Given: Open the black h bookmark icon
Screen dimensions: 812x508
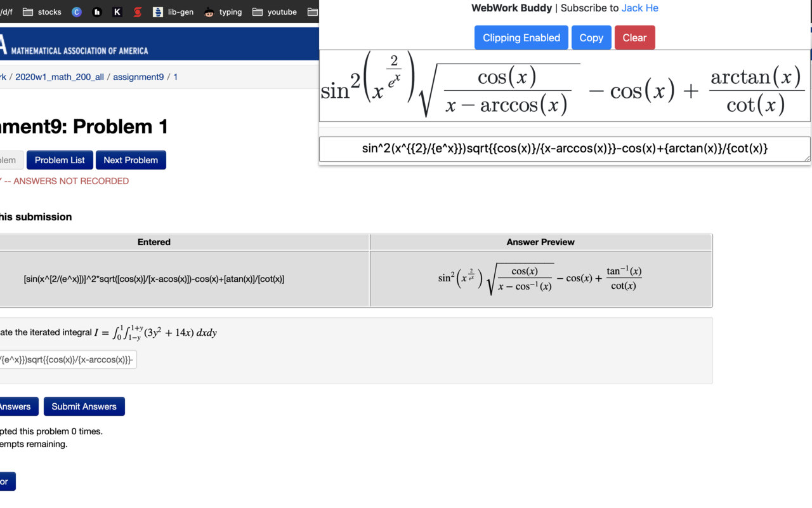Looking at the screenshot, I should [97, 12].
